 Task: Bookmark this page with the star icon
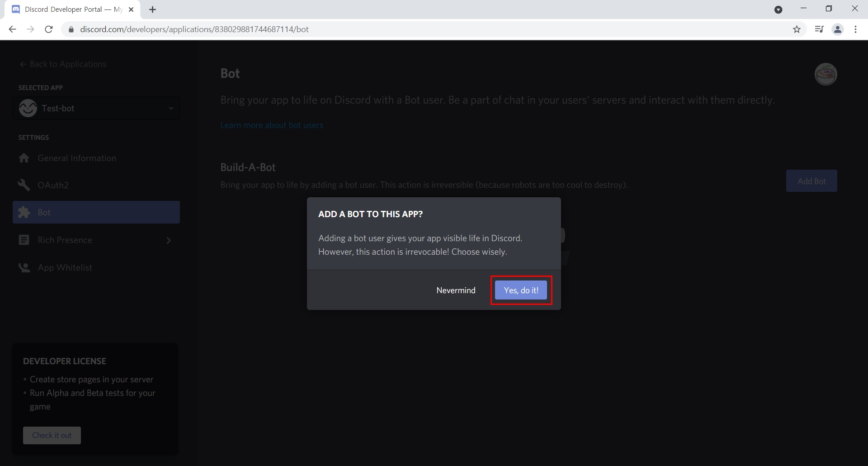tap(797, 29)
